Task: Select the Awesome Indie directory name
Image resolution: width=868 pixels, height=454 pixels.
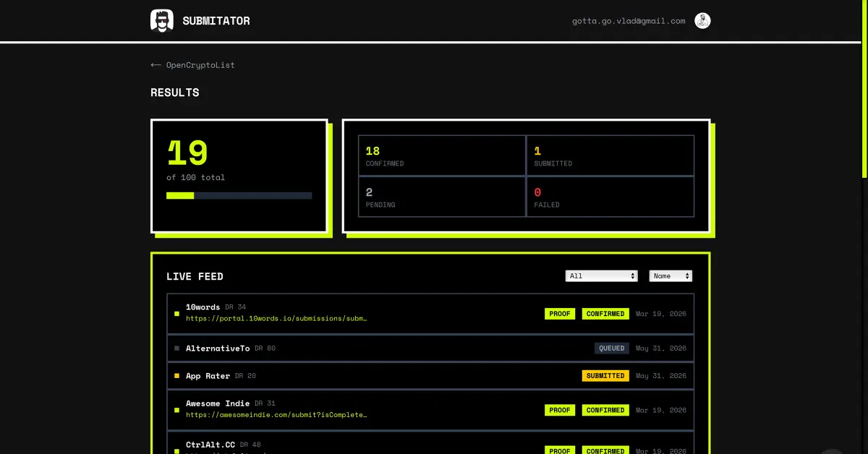Action: pos(218,403)
